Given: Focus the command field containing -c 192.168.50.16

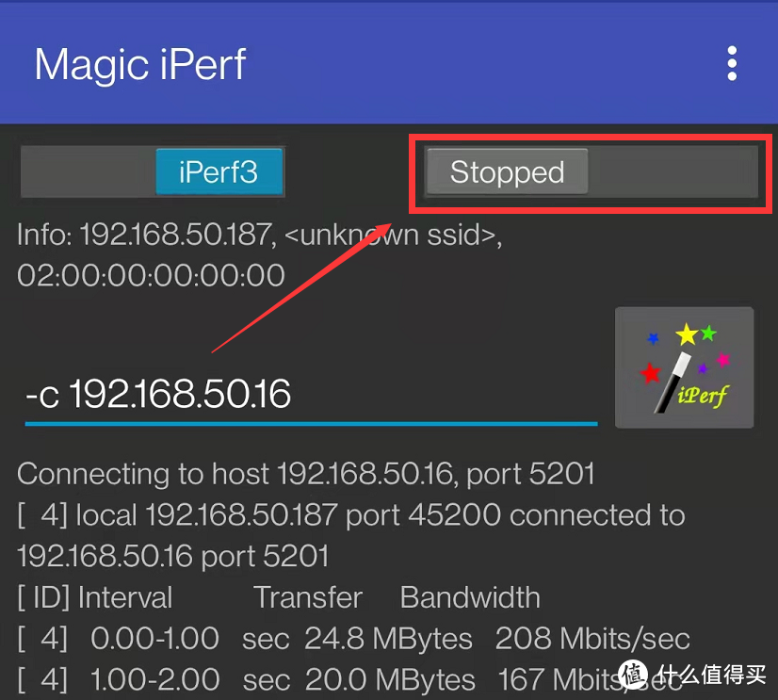Looking at the screenshot, I should pos(311,395).
